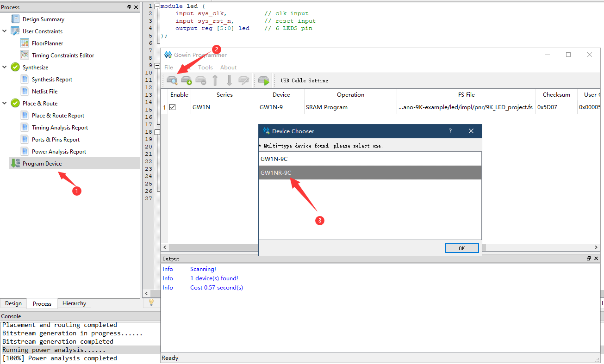Collapse the User Constraints tree node
Screen dimensions: 604x364
coord(5,31)
